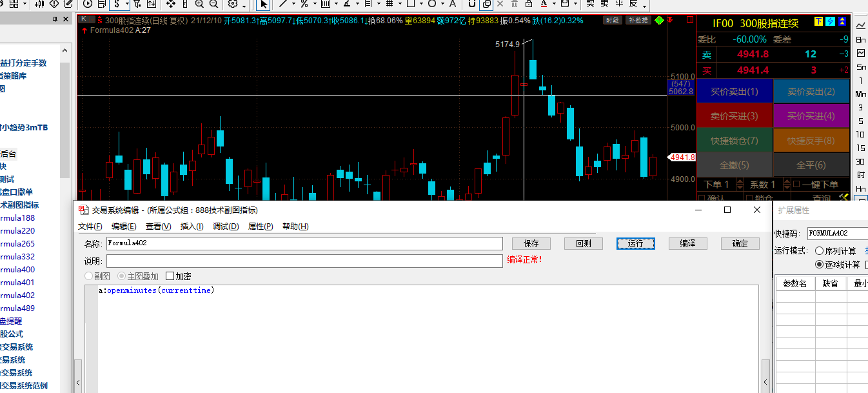868x393 pixels.
Task: Select the magnet snap tool icon
Action: 472,4
